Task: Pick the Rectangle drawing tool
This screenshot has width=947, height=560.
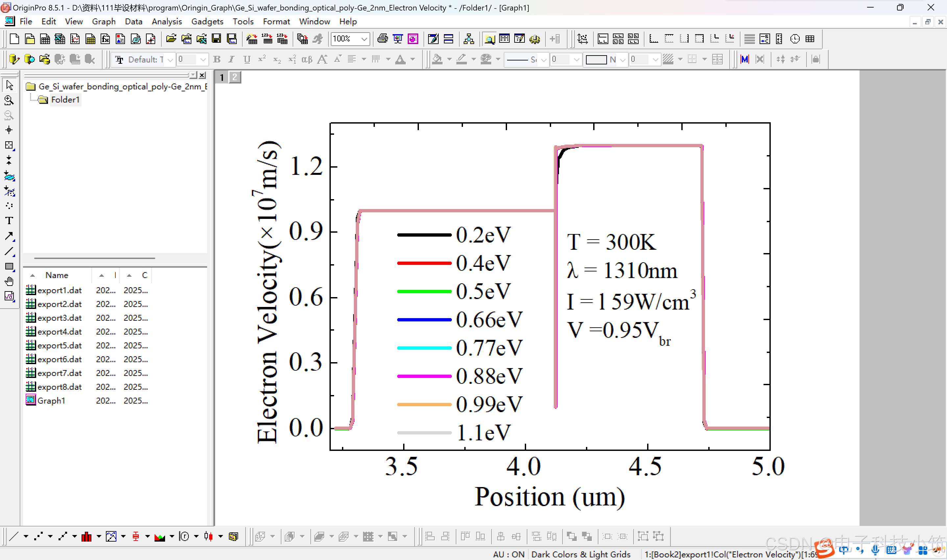Action: (x=10, y=267)
